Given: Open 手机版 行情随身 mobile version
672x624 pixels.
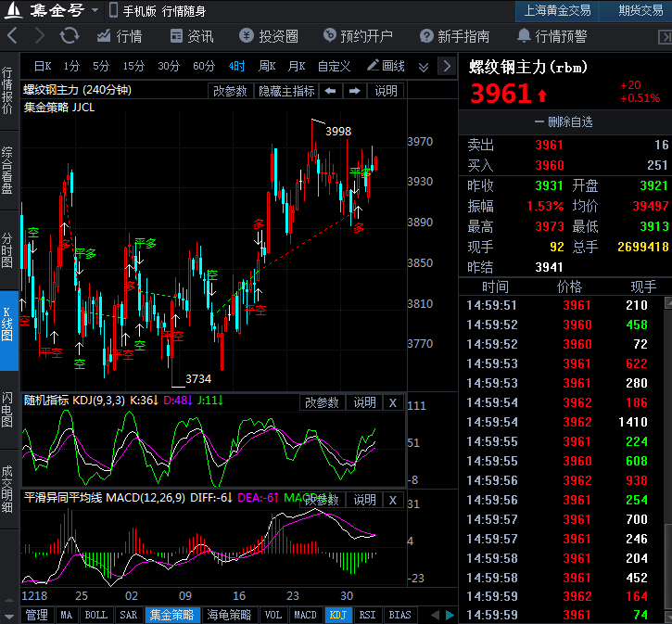Looking at the screenshot, I should click(158, 11).
